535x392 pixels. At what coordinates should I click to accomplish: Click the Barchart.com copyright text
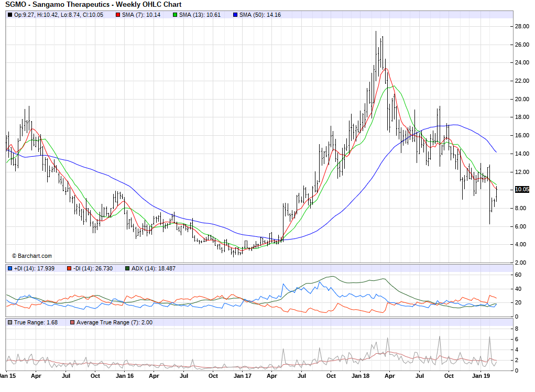32,256
